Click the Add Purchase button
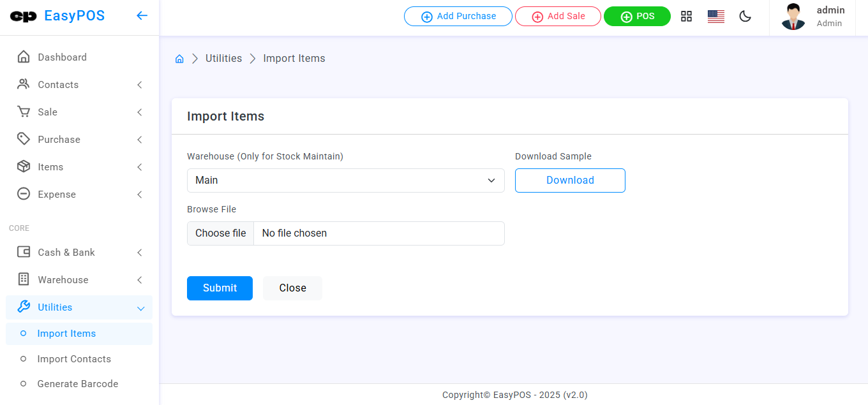 click(458, 17)
